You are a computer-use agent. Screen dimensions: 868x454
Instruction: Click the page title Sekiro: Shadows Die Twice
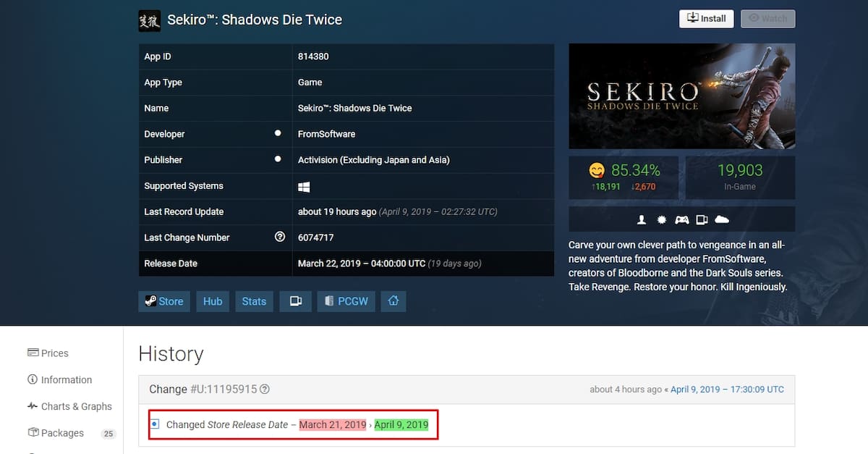tap(255, 20)
